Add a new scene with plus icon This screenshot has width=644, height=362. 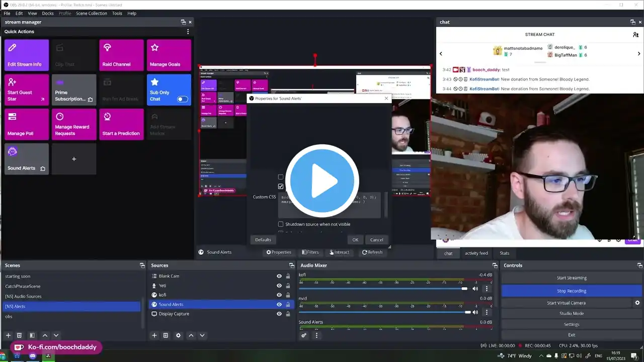[x=8, y=335]
